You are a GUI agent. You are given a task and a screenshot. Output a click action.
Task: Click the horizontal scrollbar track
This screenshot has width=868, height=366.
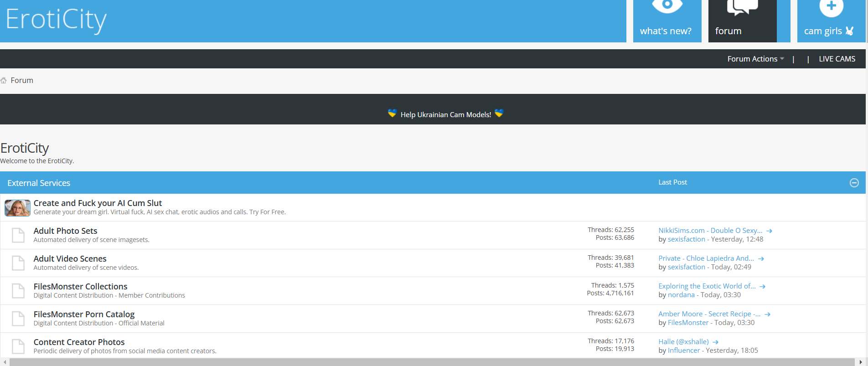(x=432, y=362)
